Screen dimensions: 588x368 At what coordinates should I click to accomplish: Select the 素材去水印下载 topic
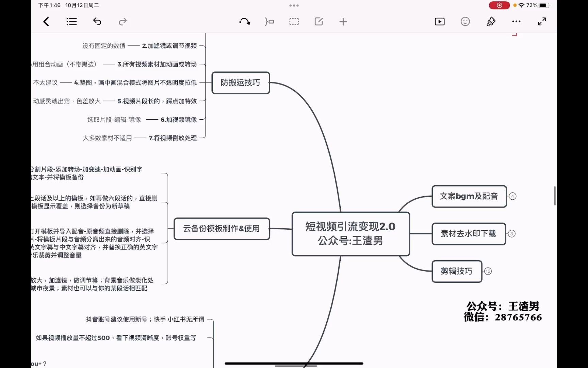point(469,234)
